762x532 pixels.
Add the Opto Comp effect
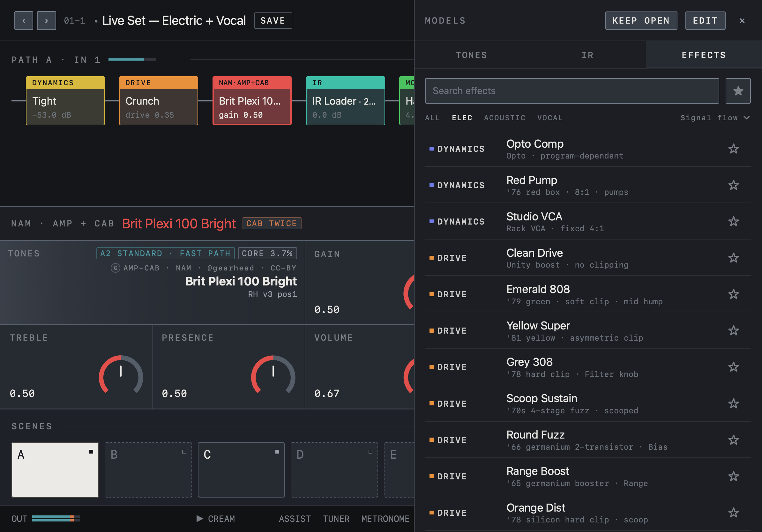588,149
